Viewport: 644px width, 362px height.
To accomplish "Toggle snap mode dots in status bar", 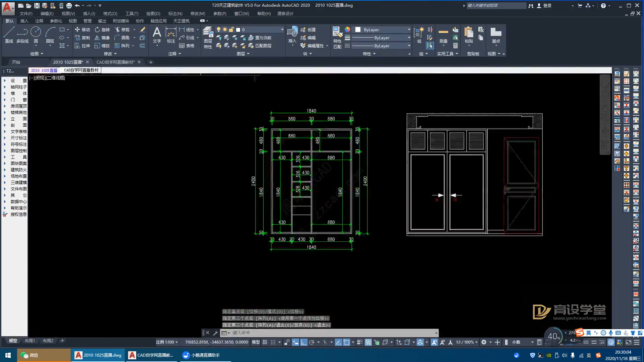I will 273,342.
